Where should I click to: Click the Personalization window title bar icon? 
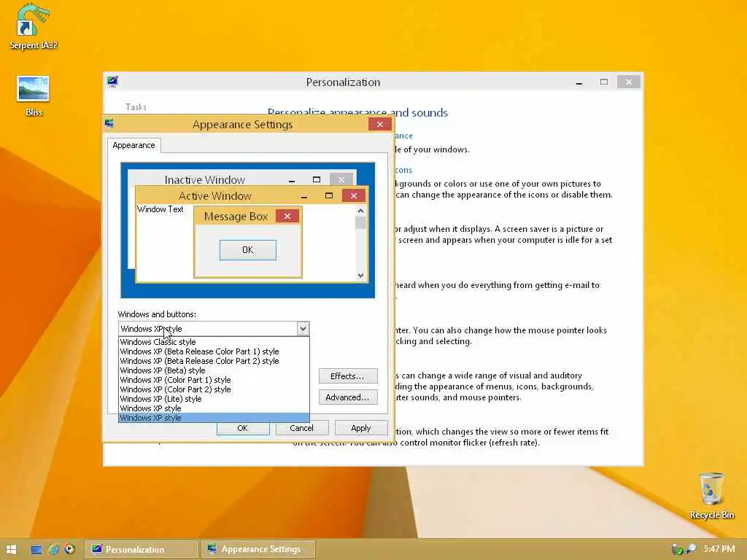coord(112,82)
